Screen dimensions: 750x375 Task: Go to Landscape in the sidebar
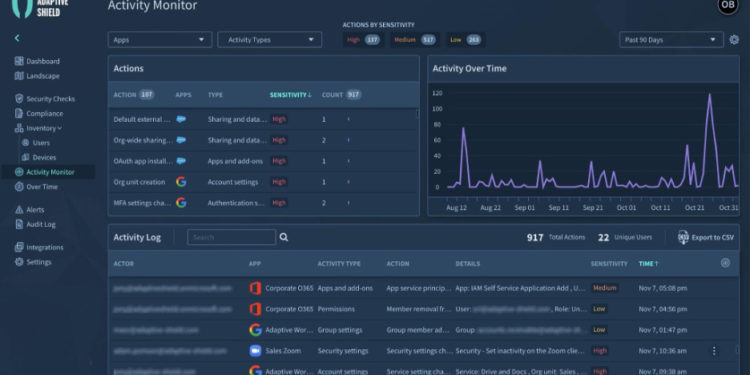[x=43, y=76]
